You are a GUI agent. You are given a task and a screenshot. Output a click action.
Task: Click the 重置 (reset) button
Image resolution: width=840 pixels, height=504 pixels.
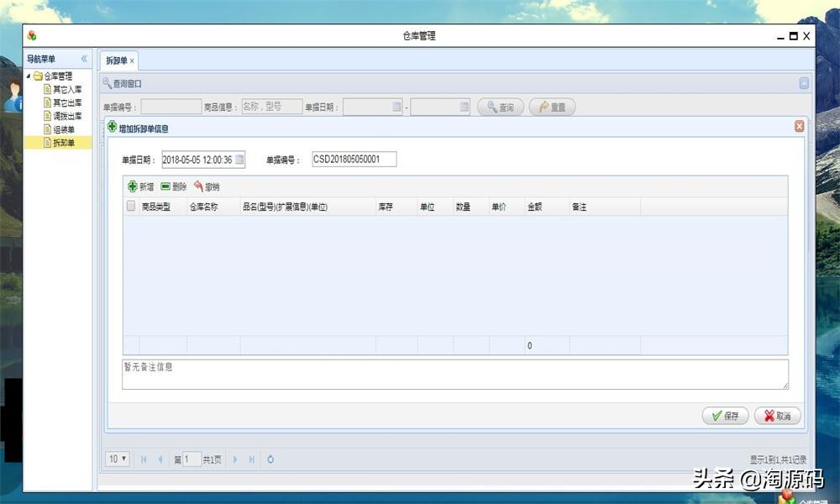click(x=553, y=107)
